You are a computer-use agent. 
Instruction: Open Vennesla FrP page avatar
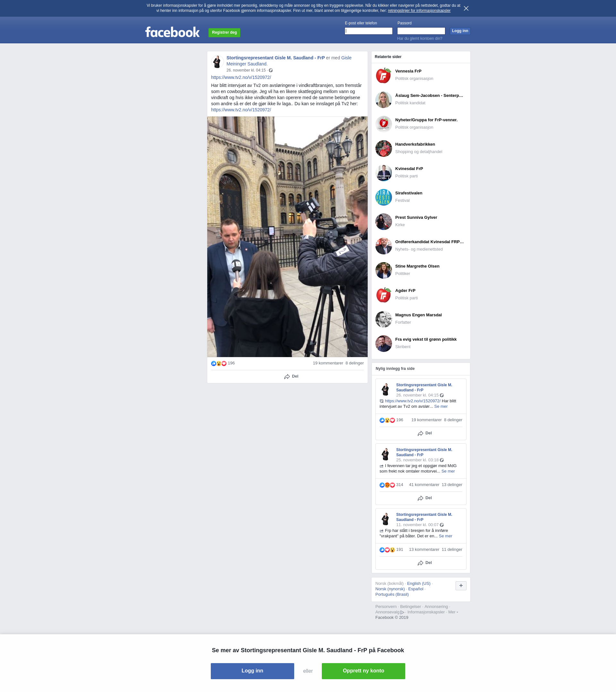[x=383, y=75]
